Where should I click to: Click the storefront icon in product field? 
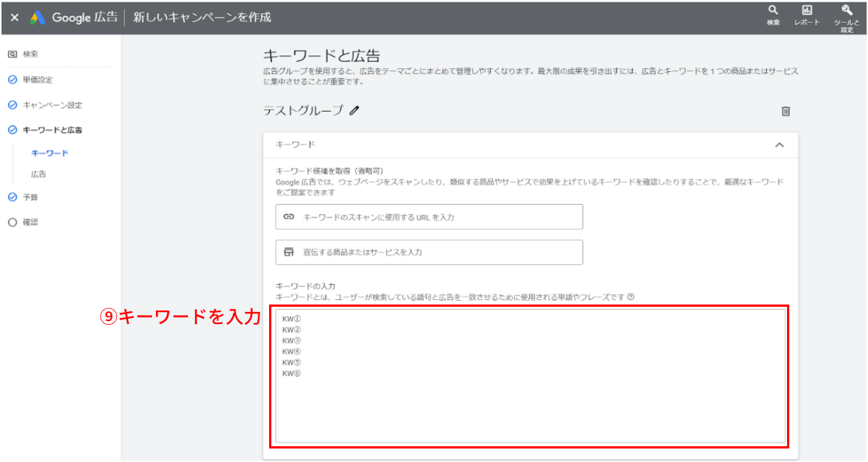[289, 252]
